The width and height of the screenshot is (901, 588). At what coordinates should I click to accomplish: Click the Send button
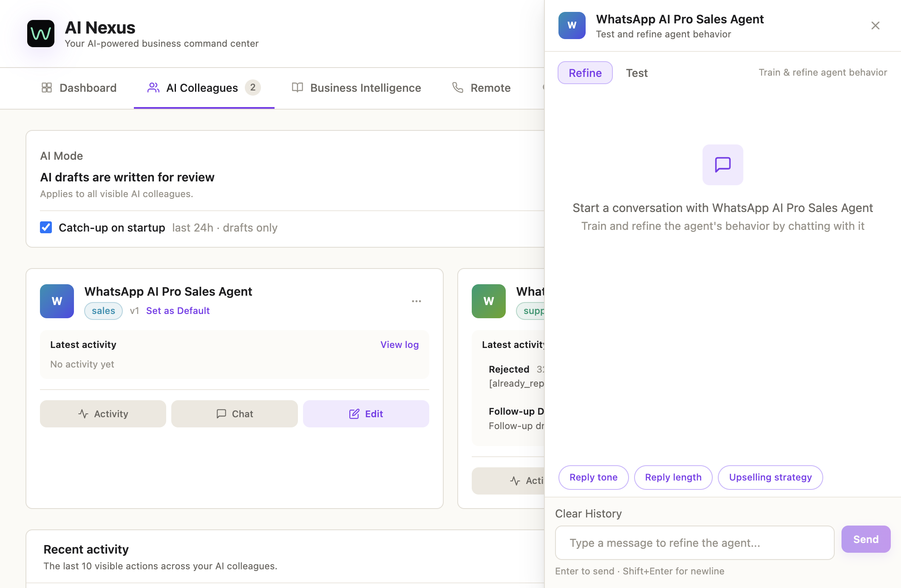pyautogui.click(x=866, y=539)
